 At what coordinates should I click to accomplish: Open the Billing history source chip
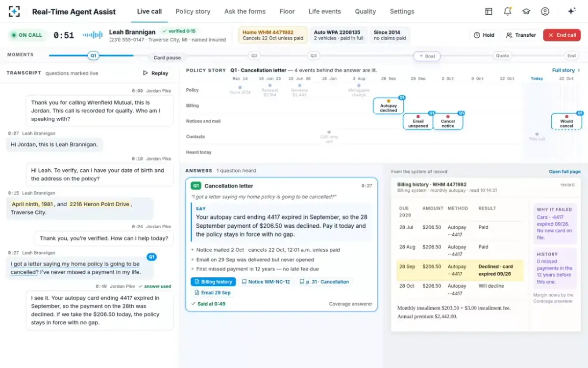click(213, 282)
